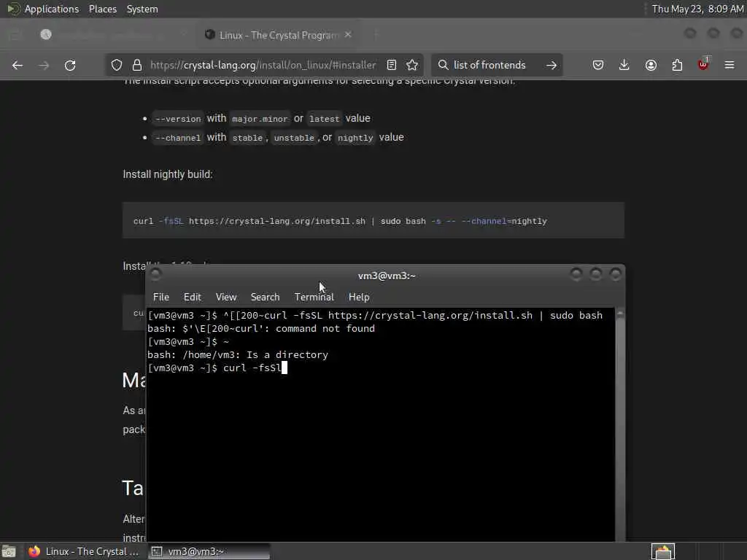Image resolution: width=747 pixels, height=560 pixels.
Task: Click the search magnifier icon
Action: coord(443,65)
